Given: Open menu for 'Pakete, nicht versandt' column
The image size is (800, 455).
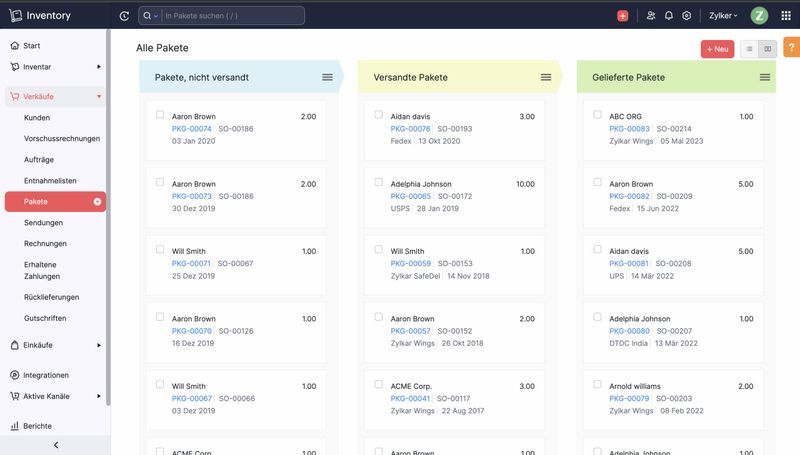Looking at the screenshot, I should tap(327, 77).
